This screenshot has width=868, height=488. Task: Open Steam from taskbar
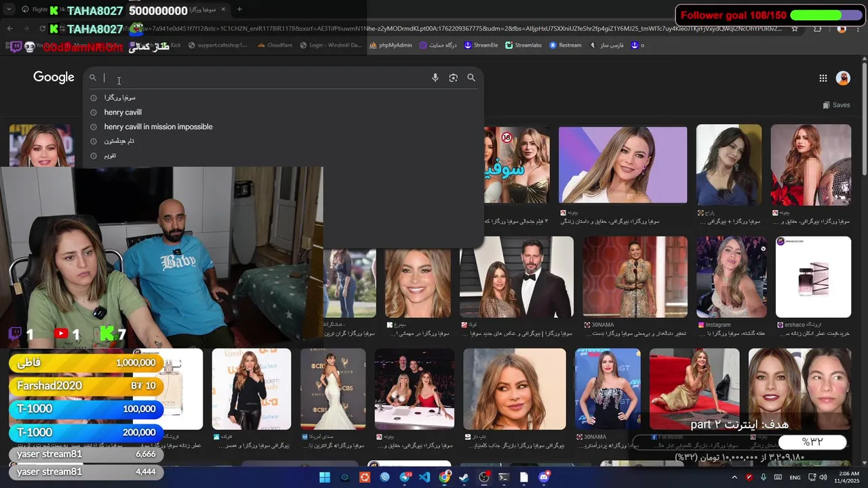[464, 477]
